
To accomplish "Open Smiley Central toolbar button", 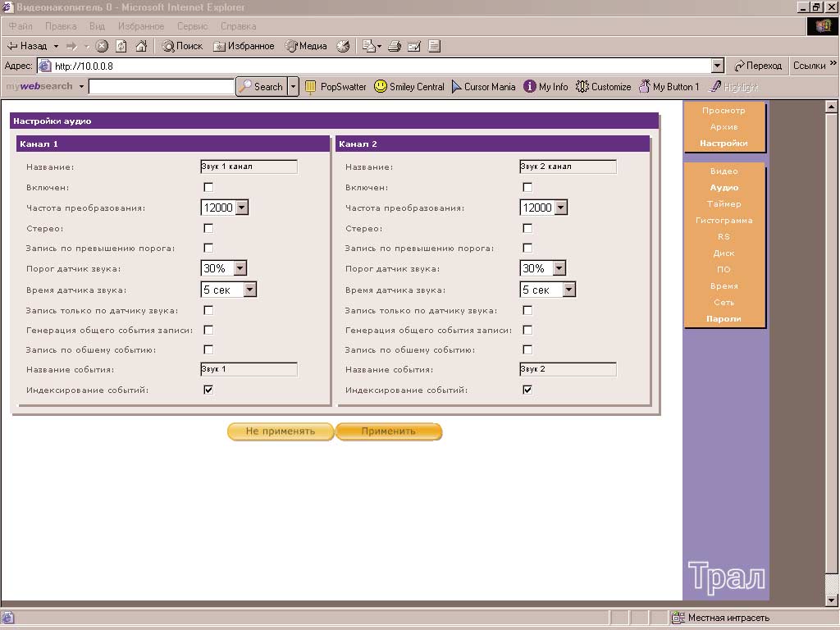I will click(409, 86).
